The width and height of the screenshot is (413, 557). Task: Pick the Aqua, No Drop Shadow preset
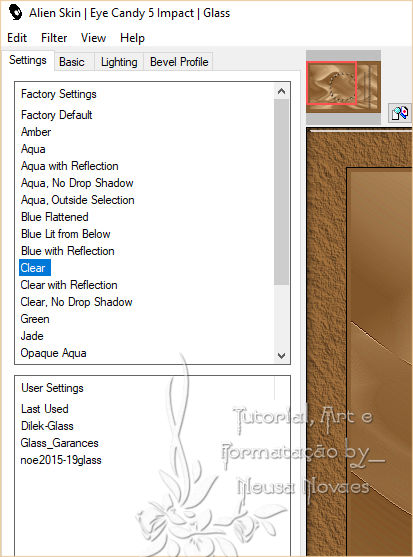(77, 183)
